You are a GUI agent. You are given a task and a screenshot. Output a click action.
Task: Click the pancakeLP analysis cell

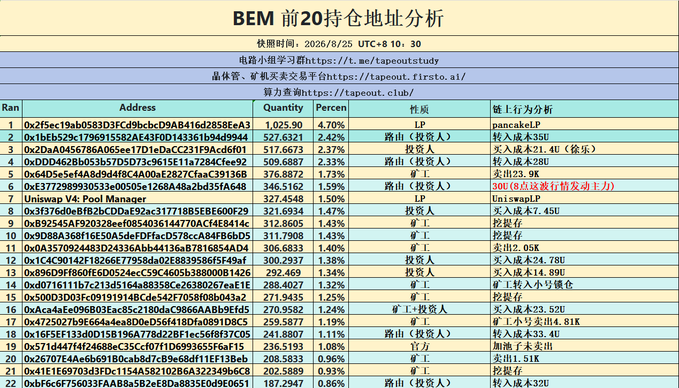(585, 125)
